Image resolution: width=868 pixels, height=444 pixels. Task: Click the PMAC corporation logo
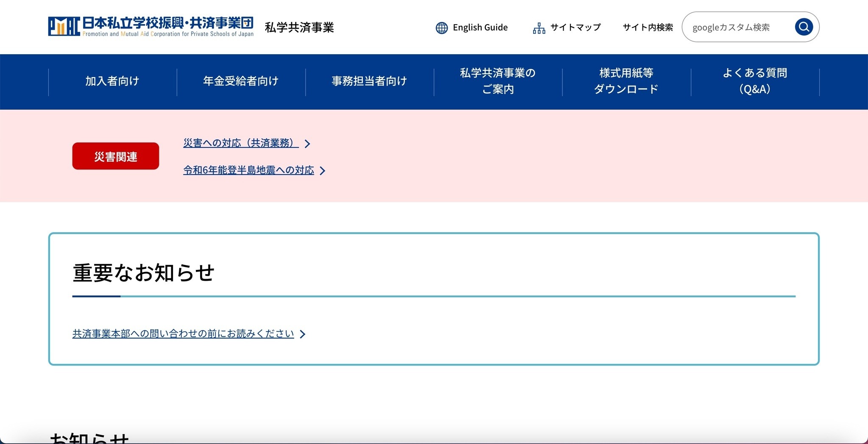click(151, 26)
